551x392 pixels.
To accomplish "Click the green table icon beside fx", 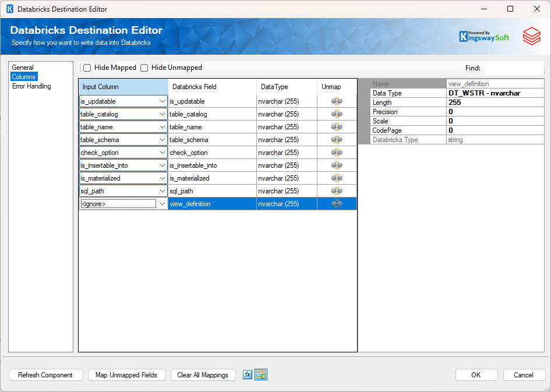I will click(x=261, y=375).
